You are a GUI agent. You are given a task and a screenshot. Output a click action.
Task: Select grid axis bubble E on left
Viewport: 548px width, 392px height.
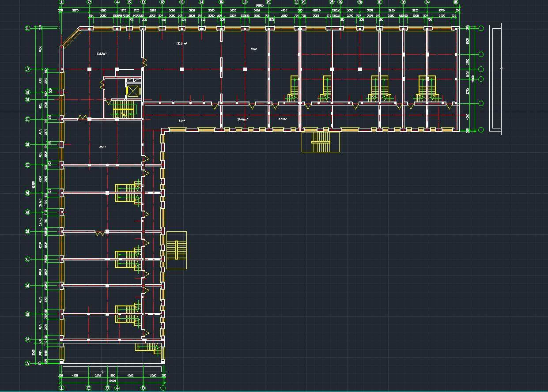pyautogui.click(x=27, y=119)
